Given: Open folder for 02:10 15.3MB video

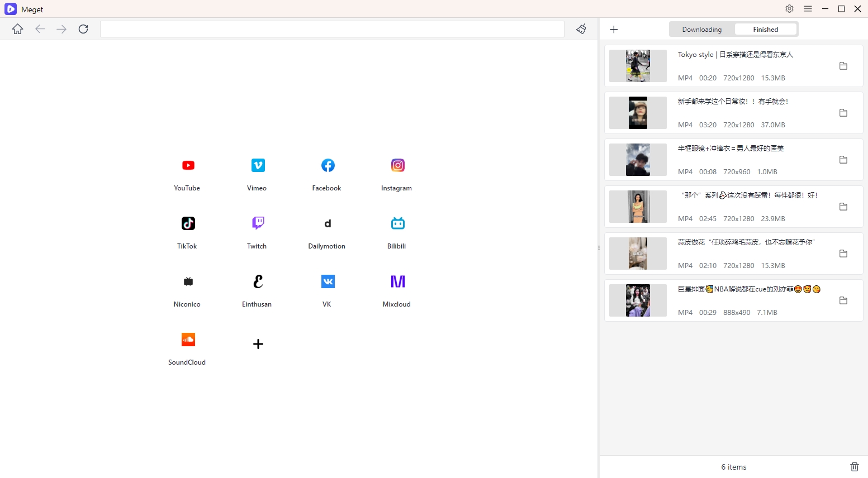Looking at the screenshot, I should [843, 254].
